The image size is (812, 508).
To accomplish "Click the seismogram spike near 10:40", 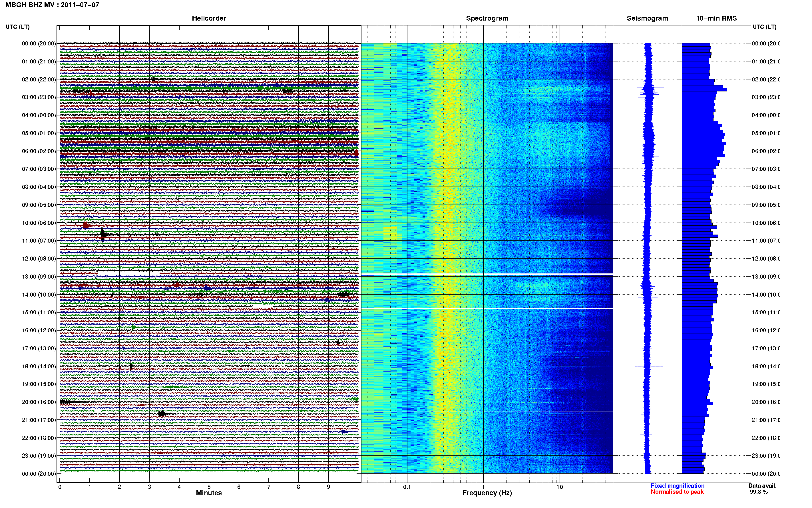I will [646, 235].
